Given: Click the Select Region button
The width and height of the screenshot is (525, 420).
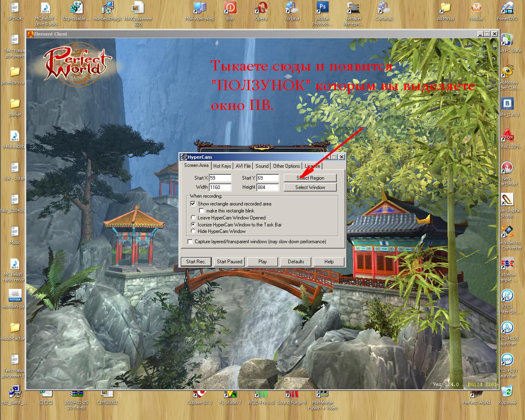Looking at the screenshot, I should point(310,178).
